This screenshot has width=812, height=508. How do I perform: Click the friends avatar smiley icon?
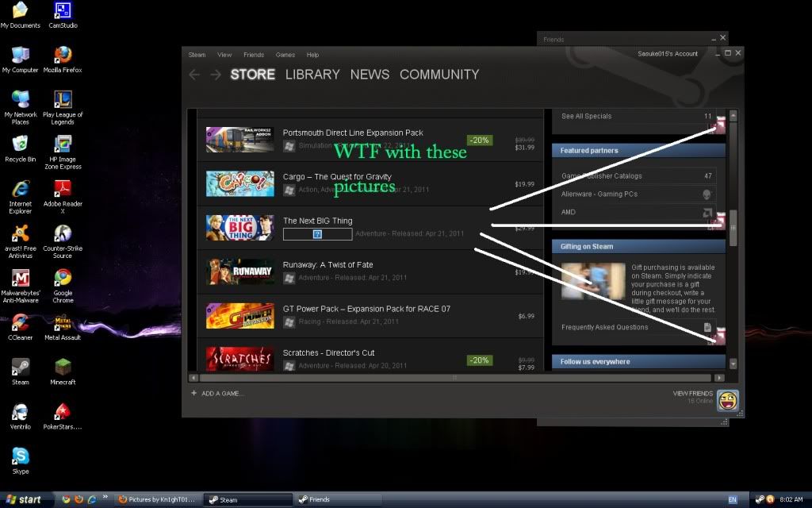[728, 400]
